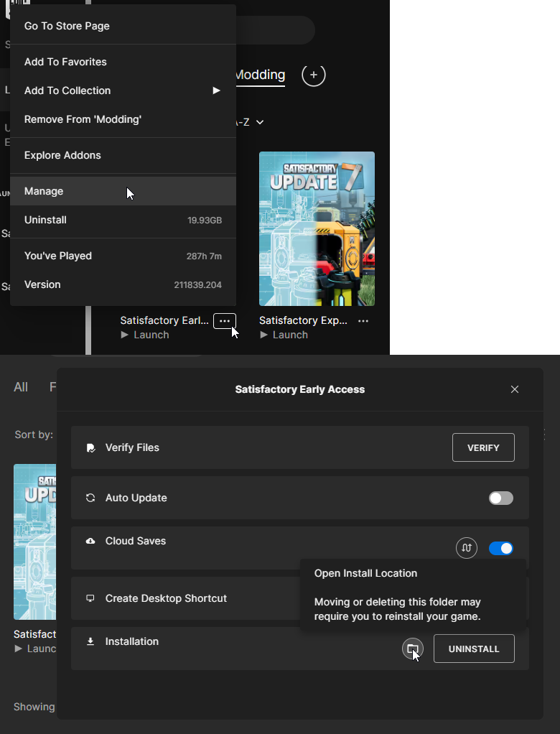The image size is (560, 734).
Task: Select Manage in the context menu
Action: coord(123,191)
